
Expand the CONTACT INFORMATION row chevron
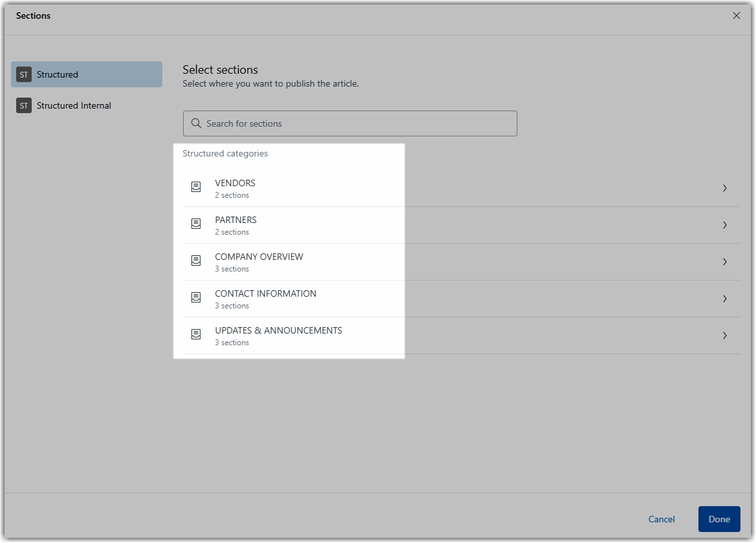tap(724, 299)
